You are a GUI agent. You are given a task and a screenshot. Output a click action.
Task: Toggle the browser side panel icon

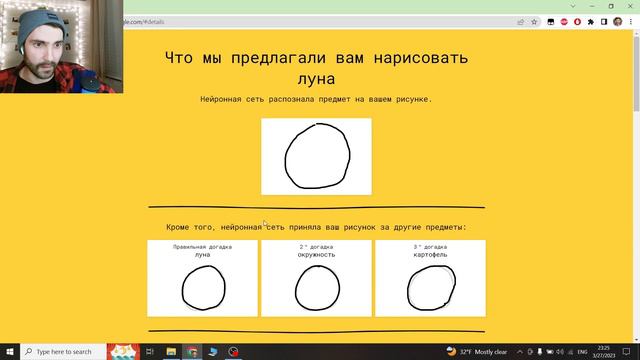[604, 22]
